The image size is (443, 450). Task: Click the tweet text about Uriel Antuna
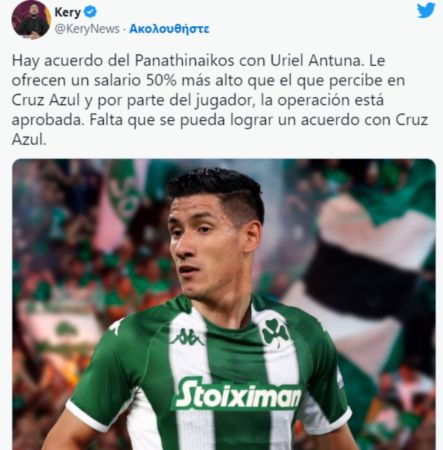click(220, 100)
